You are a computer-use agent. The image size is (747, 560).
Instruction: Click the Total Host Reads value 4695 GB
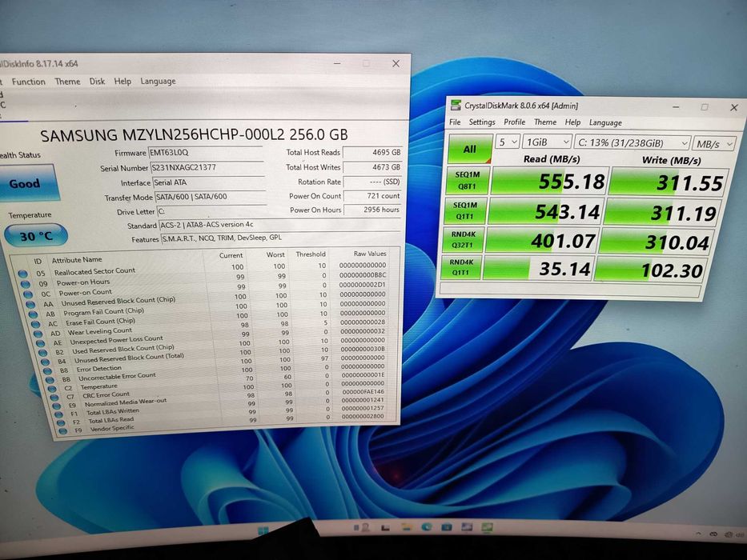point(372,152)
